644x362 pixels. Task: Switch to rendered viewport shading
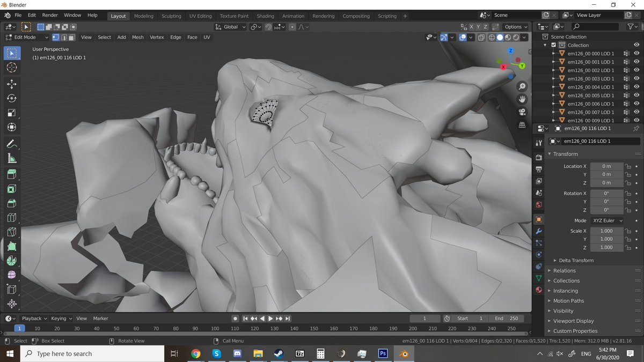point(516,38)
